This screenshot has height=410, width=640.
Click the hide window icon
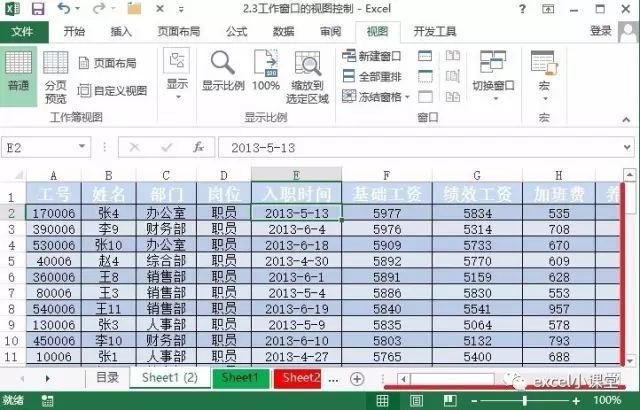click(425, 76)
